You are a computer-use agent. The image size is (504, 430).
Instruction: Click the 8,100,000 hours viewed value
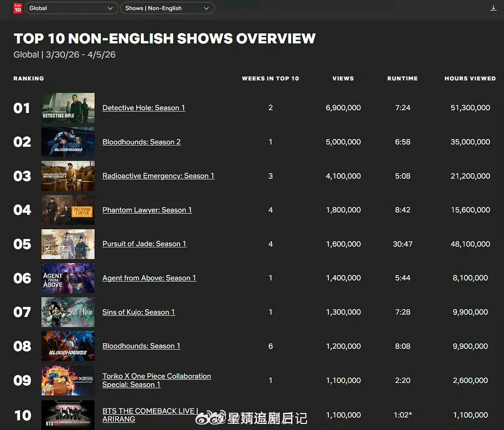(x=470, y=278)
